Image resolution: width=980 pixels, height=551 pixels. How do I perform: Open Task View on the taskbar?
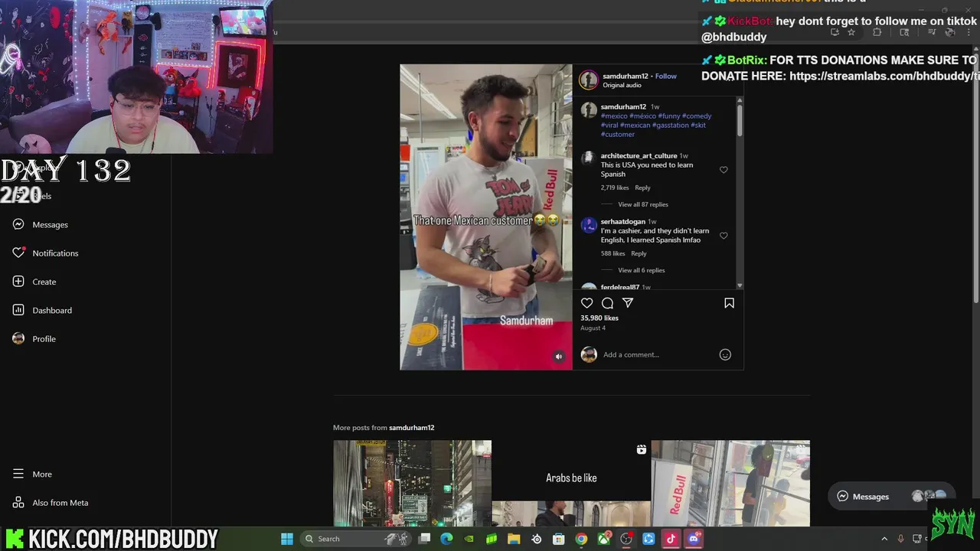point(425,539)
